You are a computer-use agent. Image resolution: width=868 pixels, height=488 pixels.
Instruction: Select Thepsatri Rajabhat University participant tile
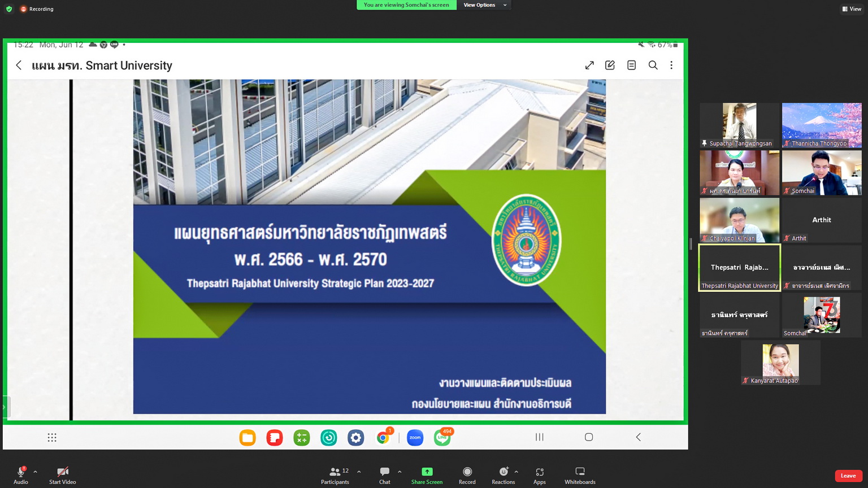(x=739, y=267)
